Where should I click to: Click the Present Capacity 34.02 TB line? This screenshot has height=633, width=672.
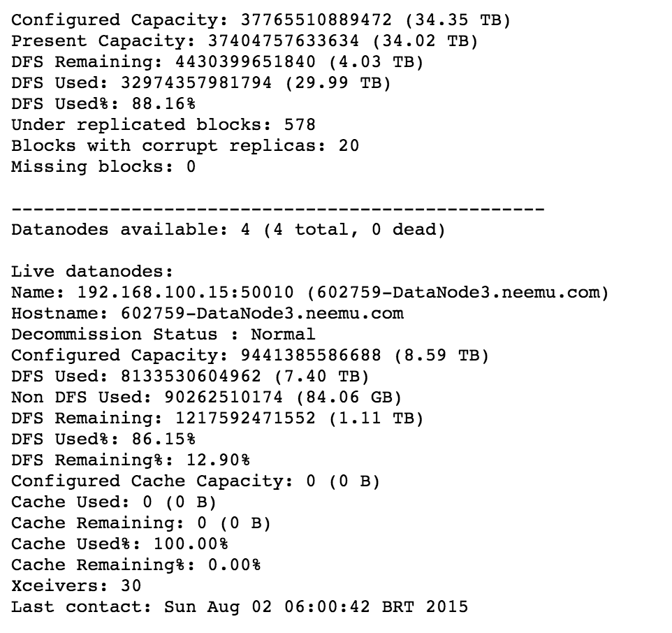click(x=244, y=41)
